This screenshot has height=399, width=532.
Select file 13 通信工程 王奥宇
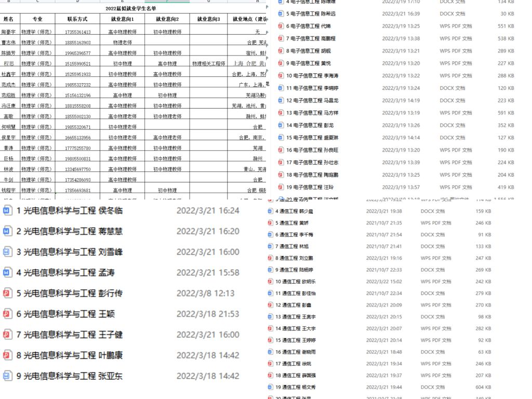click(x=295, y=317)
